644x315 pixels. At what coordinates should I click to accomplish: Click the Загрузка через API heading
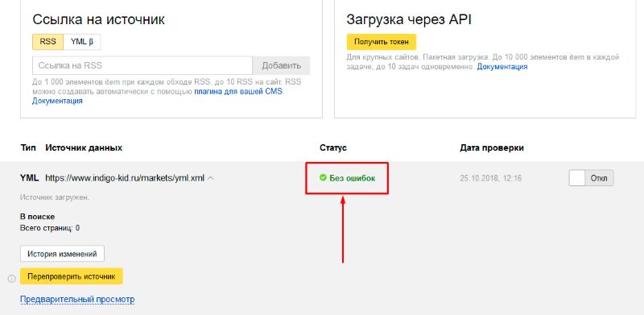(x=409, y=19)
